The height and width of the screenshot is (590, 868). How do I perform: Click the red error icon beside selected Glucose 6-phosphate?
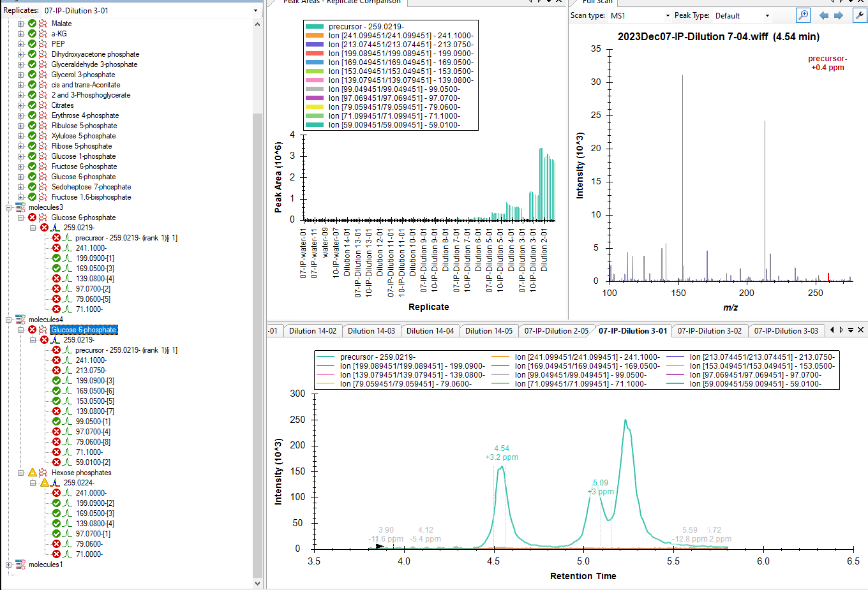pos(33,330)
